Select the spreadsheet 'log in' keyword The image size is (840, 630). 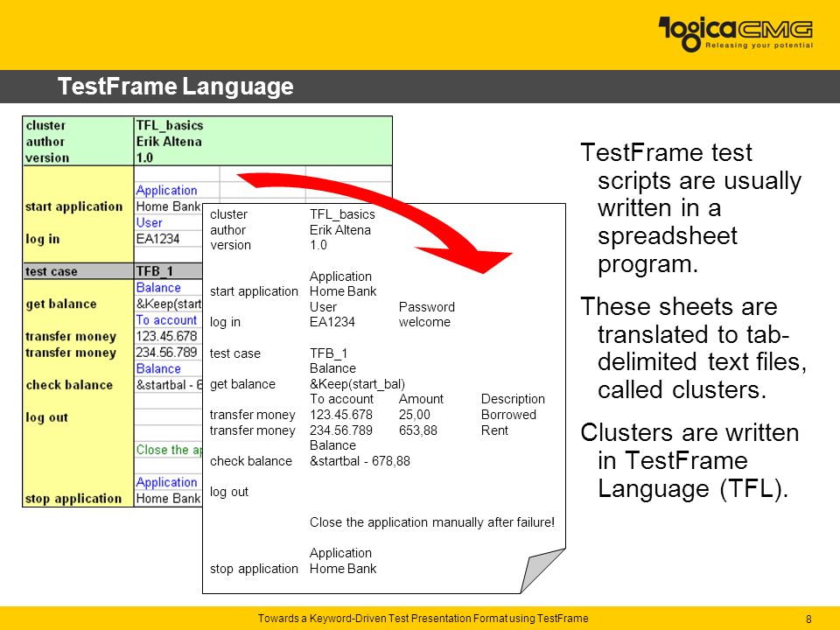coord(42,239)
